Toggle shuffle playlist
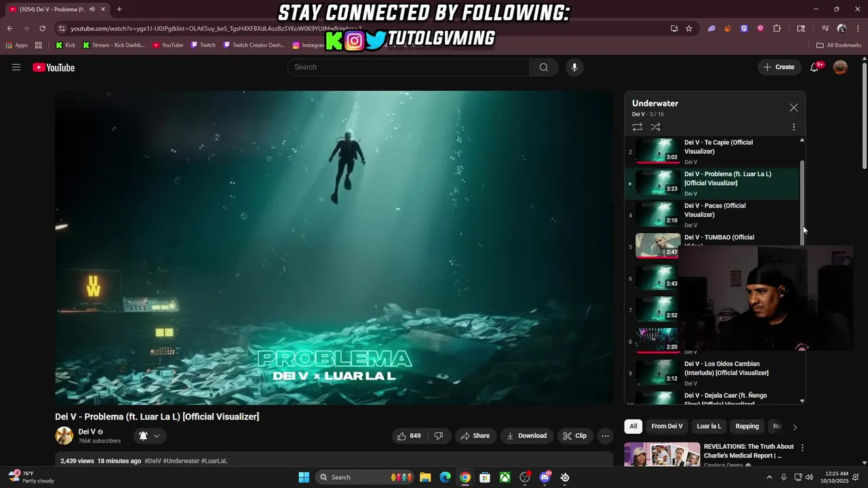Viewport: 868px width, 488px height. pos(656,127)
